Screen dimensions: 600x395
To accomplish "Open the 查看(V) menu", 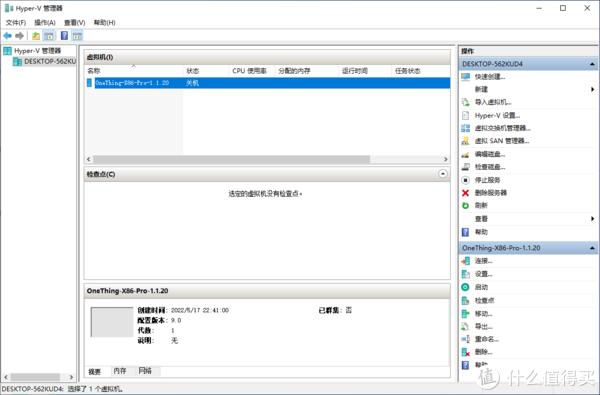I will (x=75, y=23).
